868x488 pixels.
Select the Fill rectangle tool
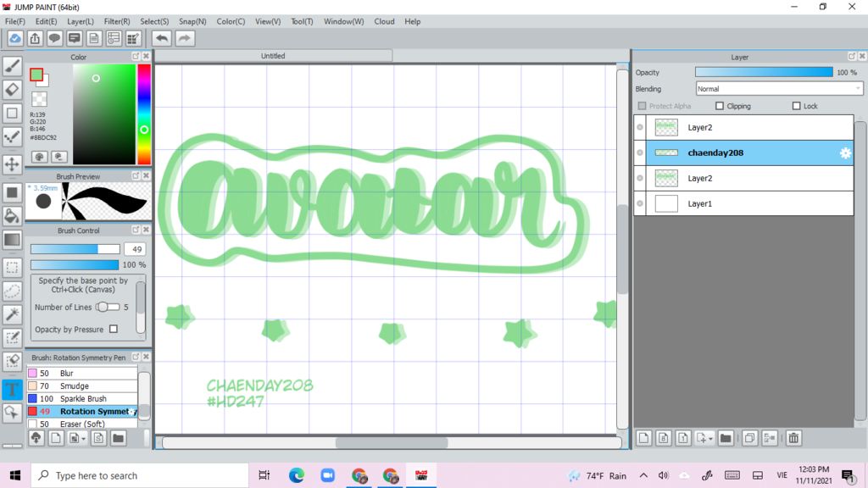tap(12, 192)
